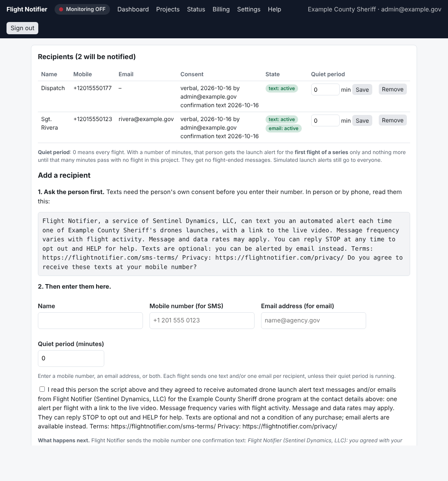Click Dispatch's quiet period minutes field
The width and height of the screenshot is (448, 481).
(x=325, y=90)
